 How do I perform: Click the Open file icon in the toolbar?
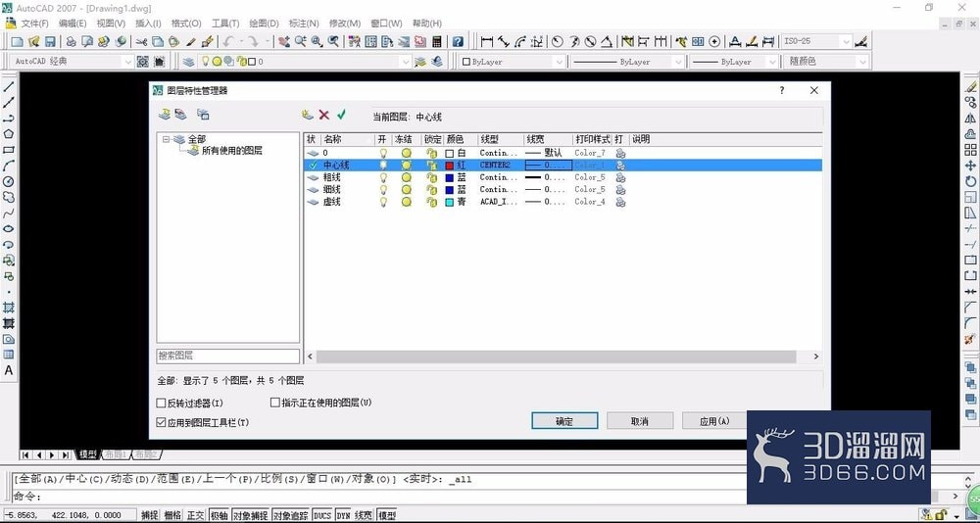point(33,42)
